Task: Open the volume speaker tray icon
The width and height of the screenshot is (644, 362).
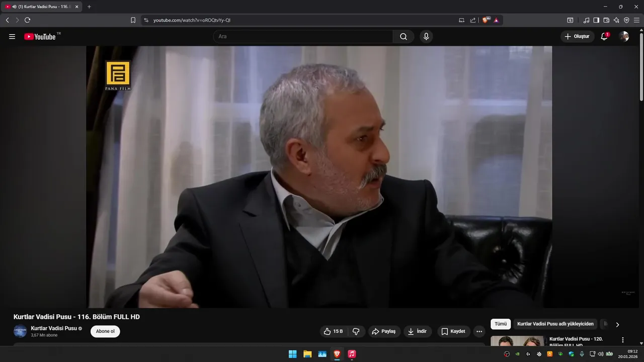Action: tap(600, 354)
